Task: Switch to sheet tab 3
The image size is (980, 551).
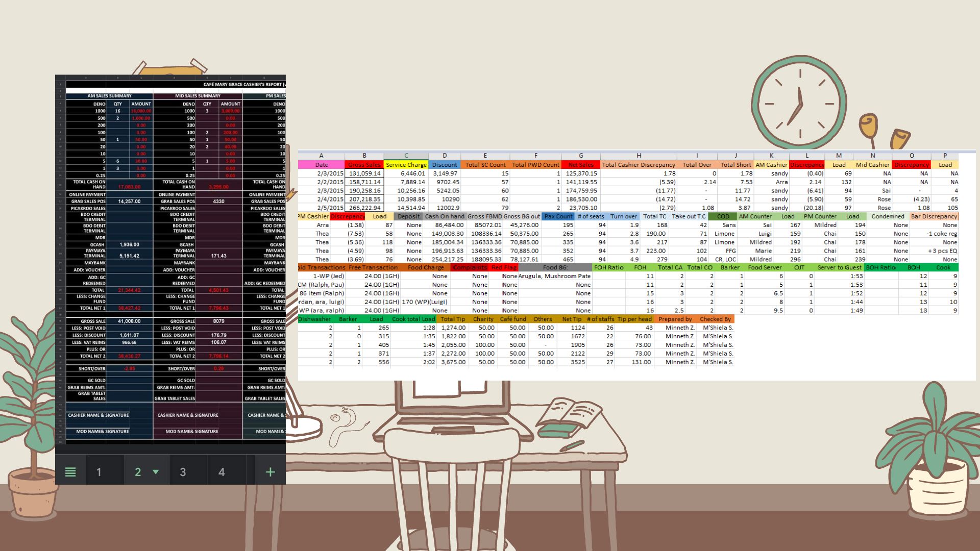Action: [x=183, y=472]
